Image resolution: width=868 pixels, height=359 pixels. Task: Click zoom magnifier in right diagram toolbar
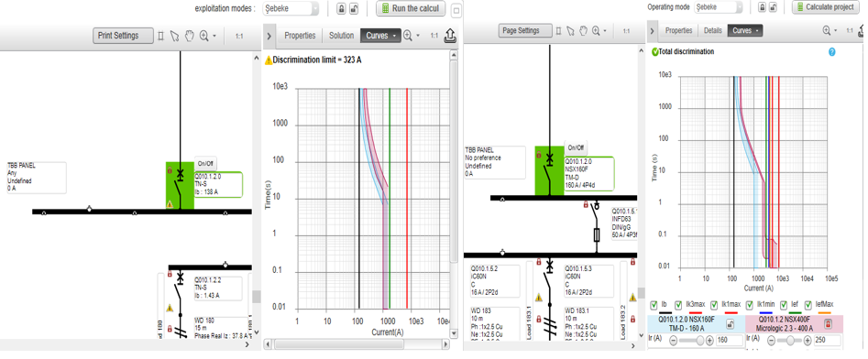point(597,31)
